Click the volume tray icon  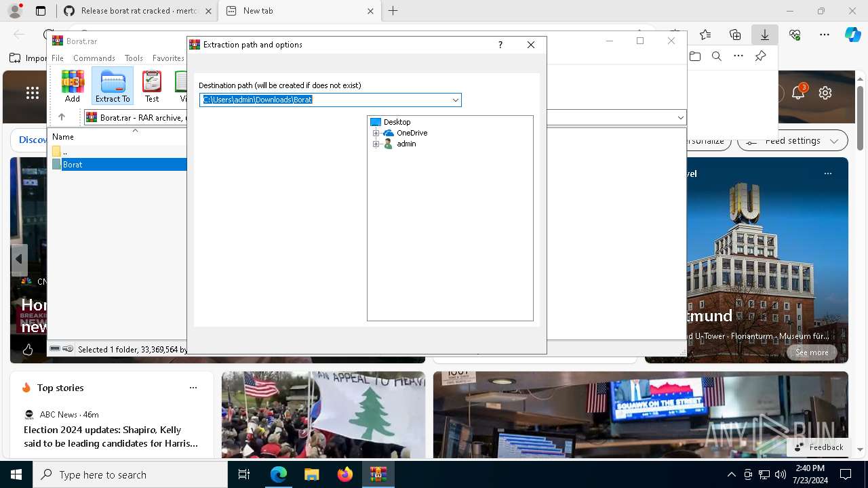click(x=781, y=474)
